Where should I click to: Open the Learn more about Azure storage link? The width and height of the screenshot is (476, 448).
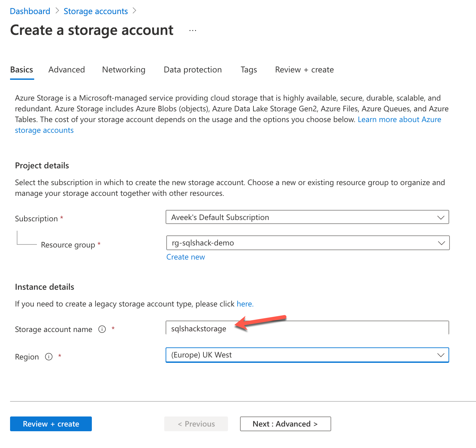point(399,120)
